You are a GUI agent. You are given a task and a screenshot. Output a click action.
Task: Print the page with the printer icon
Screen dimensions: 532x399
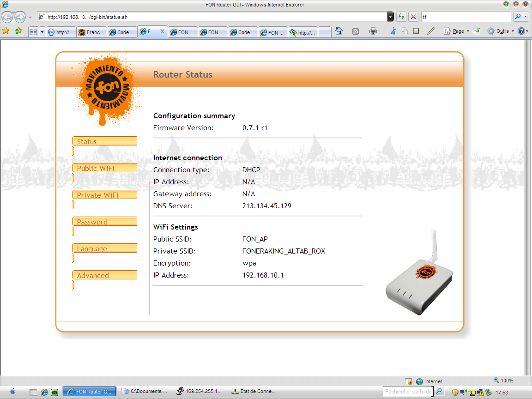click(x=373, y=31)
